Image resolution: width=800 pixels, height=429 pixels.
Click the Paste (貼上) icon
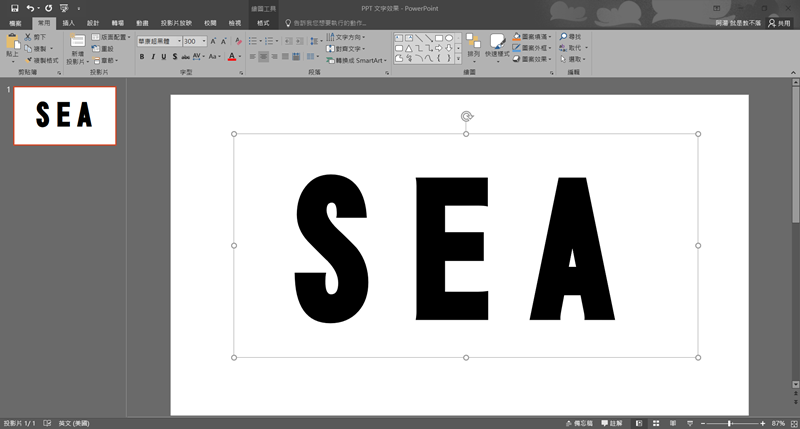13,43
